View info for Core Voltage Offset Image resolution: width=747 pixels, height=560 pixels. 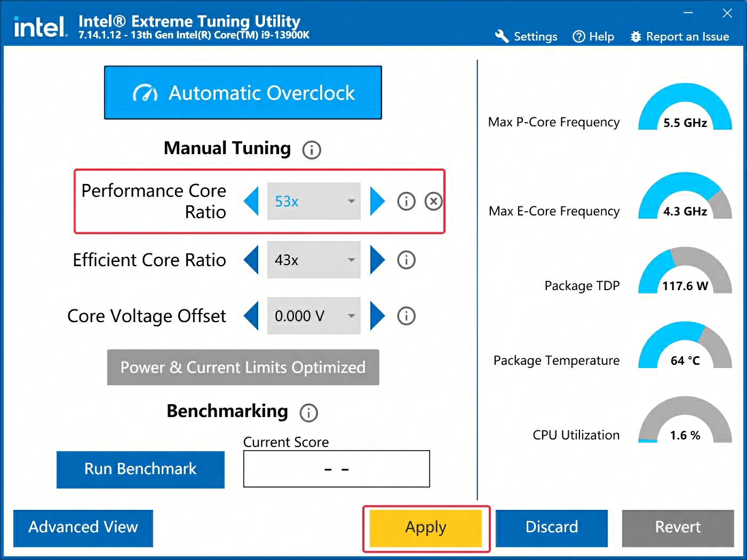(406, 316)
